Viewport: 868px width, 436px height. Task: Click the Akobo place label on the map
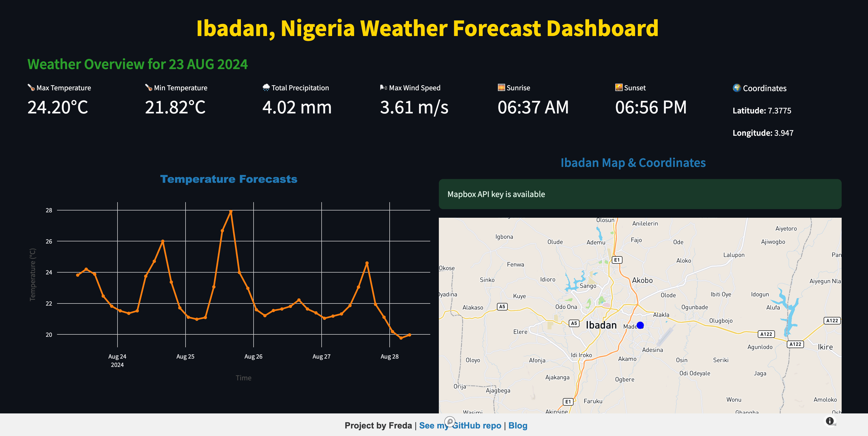point(642,280)
